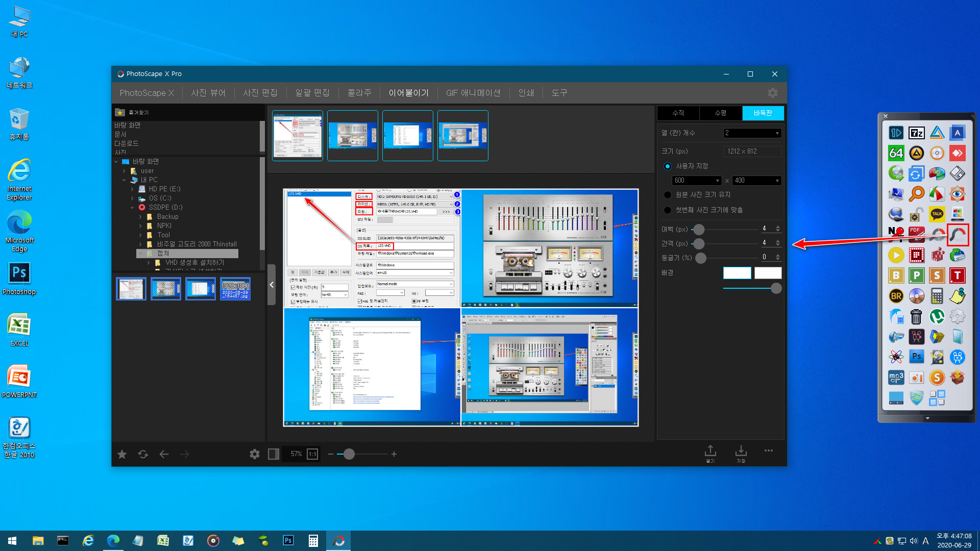980x551 pixels.
Task: Open uTorrent icon in the launcher panel
Action: pyautogui.click(x=937, y=316)
